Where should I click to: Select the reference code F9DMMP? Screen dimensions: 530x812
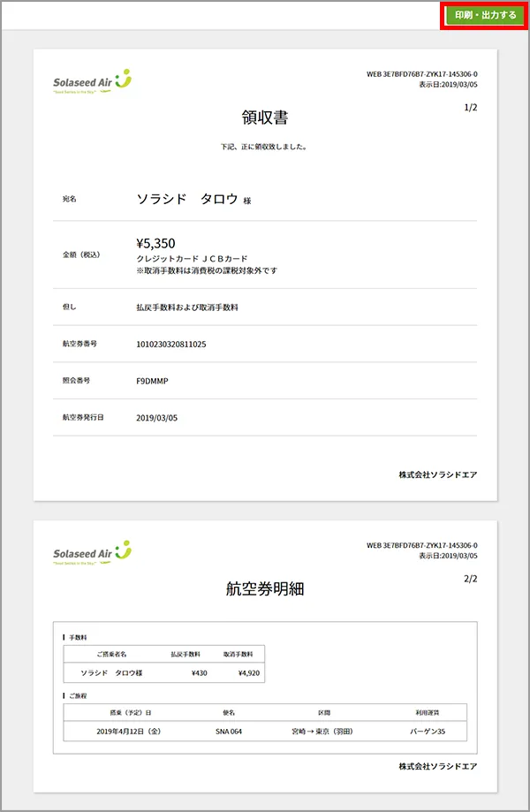pyautogui.click(x=152, y=381)
